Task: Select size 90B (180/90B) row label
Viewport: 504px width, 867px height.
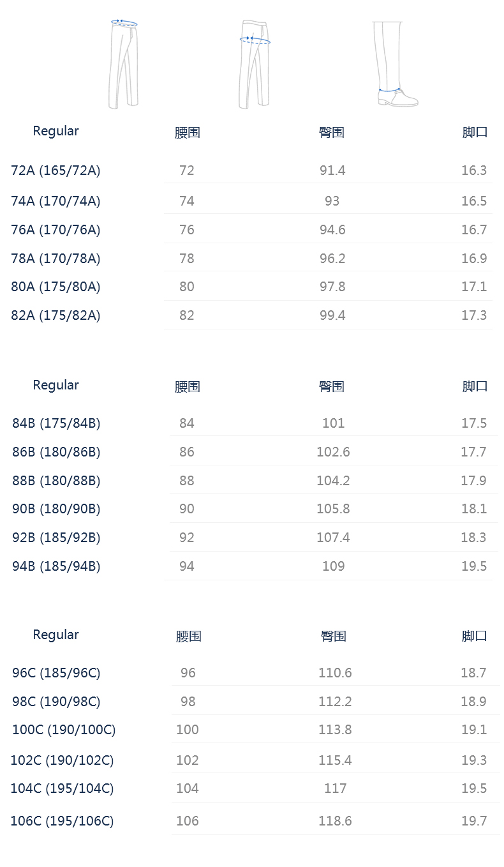Action: click(x=56, y=509)
